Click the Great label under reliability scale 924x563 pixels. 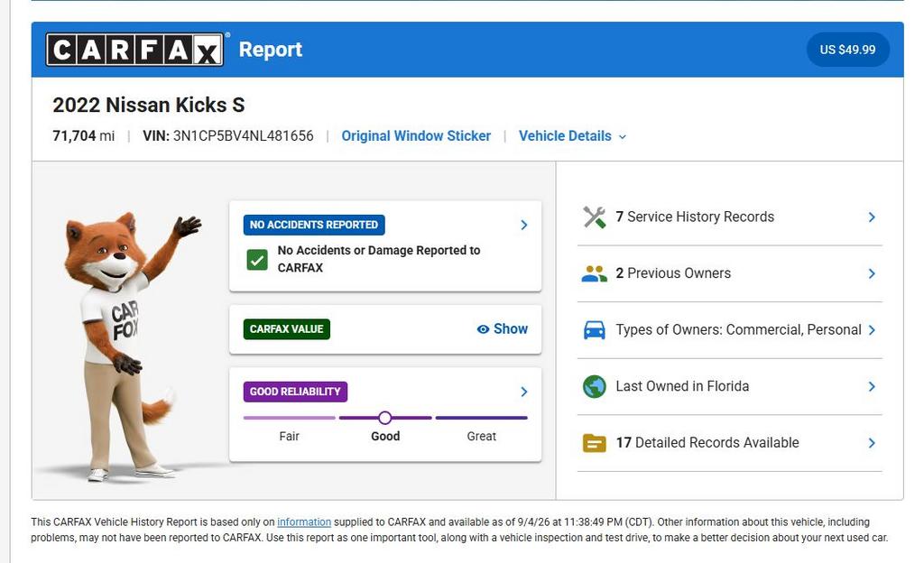pyautogui.click(x=482, y=437)
